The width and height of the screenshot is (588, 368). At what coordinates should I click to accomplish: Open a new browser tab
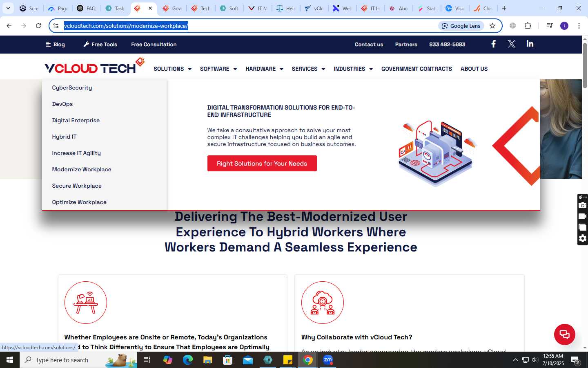pyautogui.click(x=504, y=8)
